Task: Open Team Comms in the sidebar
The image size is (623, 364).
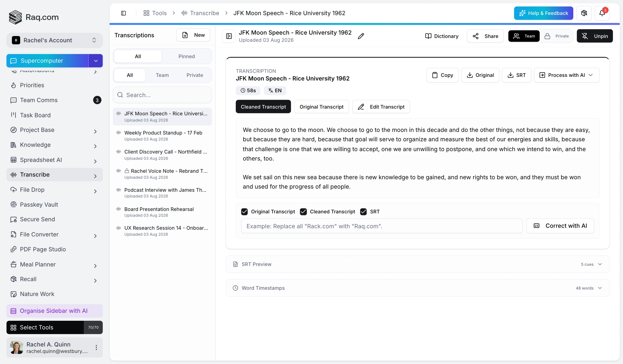Action: 54,100
